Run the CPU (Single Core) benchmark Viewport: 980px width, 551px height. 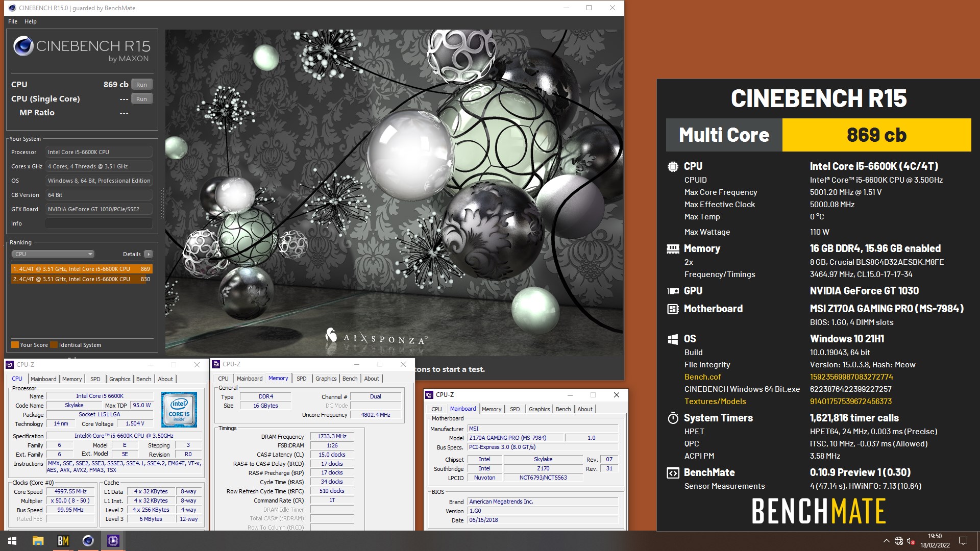click(x=141, y=99)
